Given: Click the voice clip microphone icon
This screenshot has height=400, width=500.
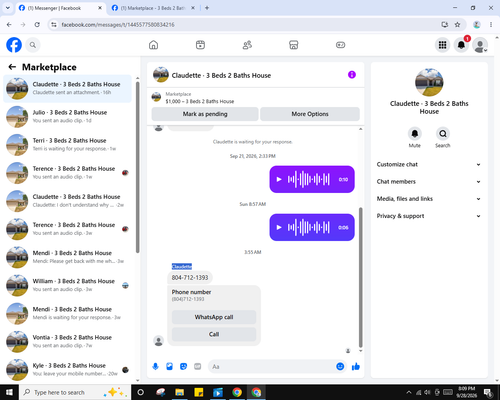Looking at the screenshot, I should point(155,367).
